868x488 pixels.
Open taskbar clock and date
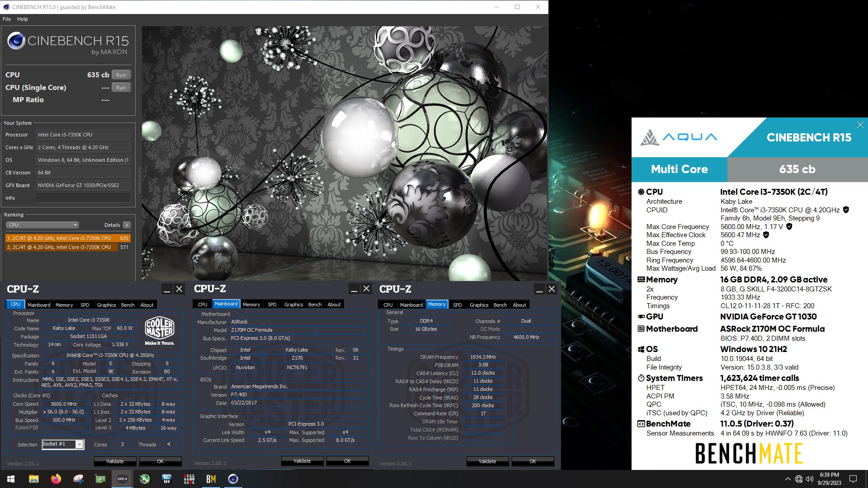tap(830, 479)
